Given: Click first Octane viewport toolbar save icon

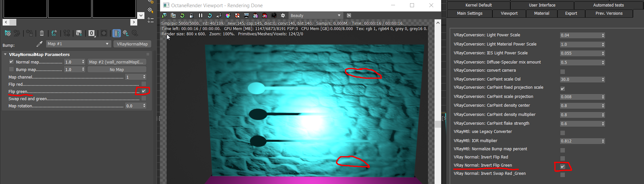Looking at the screenshot, I should pos(164,15).
